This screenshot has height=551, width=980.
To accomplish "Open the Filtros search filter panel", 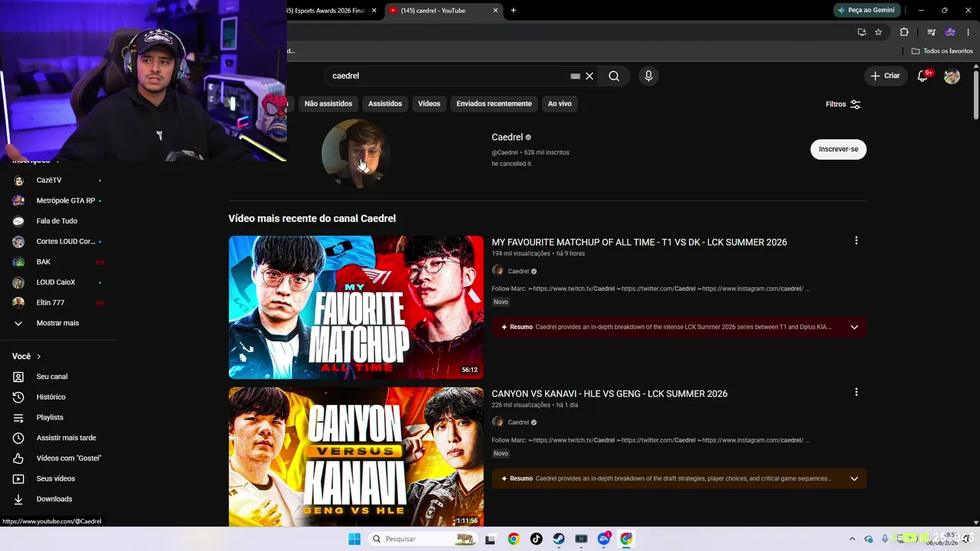I will (x=843, y=104).
